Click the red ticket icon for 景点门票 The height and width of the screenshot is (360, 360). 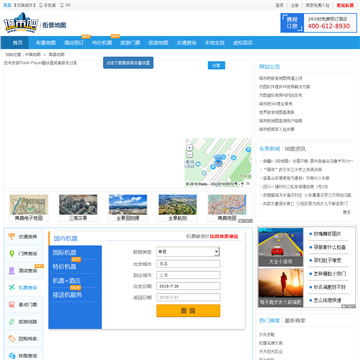point(12,304)
